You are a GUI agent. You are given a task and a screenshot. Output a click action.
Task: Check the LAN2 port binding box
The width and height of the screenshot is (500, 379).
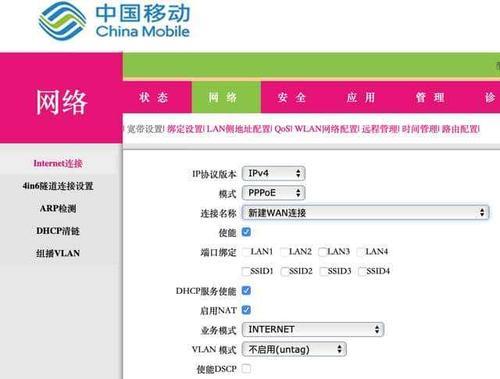click(284, 252)
